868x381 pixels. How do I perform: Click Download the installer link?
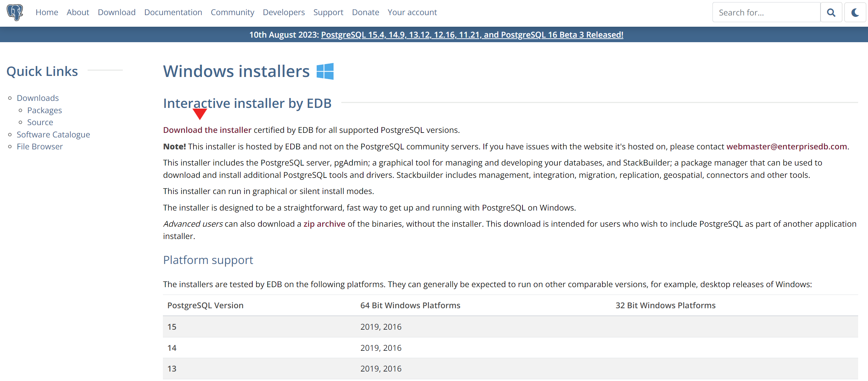(207, 130)
